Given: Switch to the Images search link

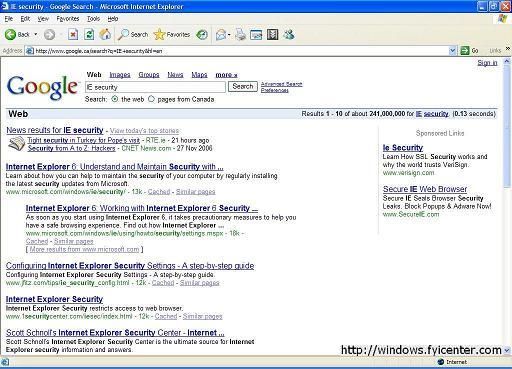Looking at the screenshot, I should pyautogui.click(x=120, y=75).
